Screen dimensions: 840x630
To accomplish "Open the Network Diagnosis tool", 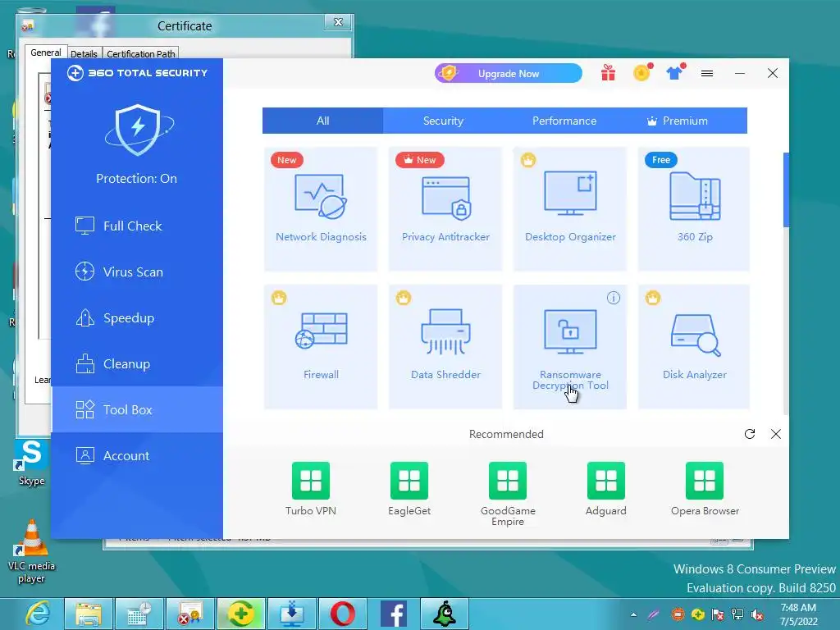I will click(x=321, y=209).
